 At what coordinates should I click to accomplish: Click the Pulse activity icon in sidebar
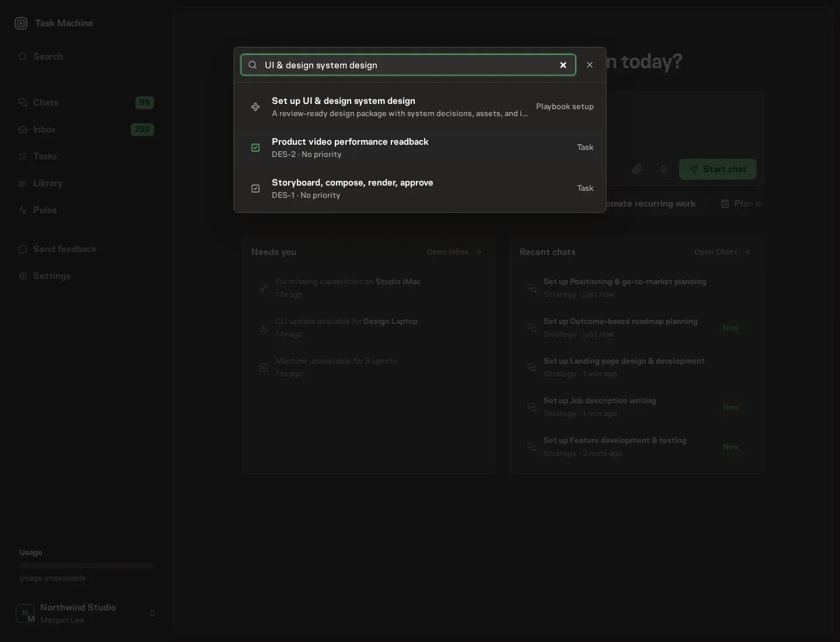pyautogui.click(x=23, y=210)
